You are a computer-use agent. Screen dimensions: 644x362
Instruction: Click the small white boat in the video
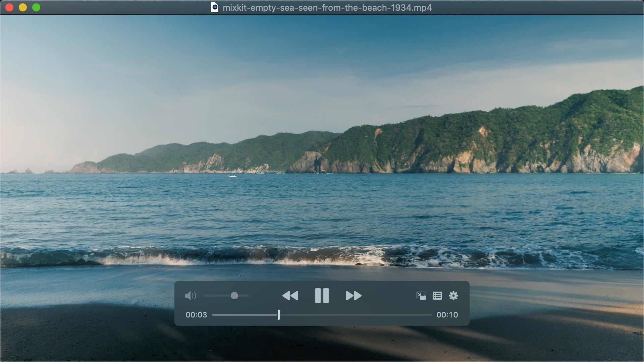(232, 176)
